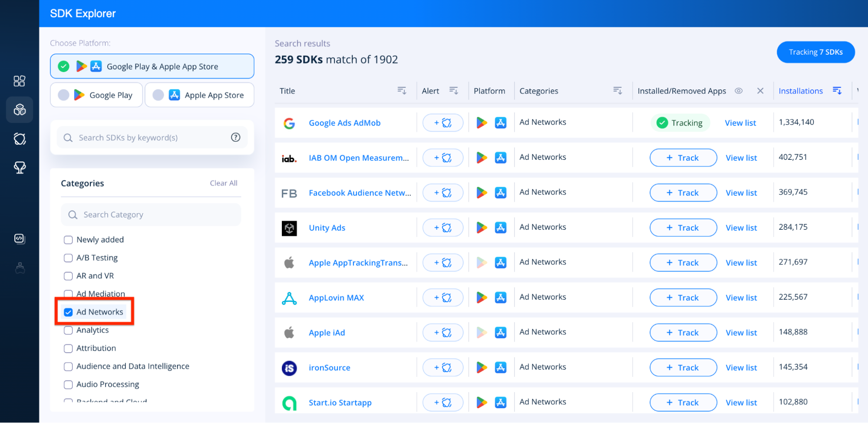
Task: View list for Start.io Startapp
Action: [x=741, y=403]
